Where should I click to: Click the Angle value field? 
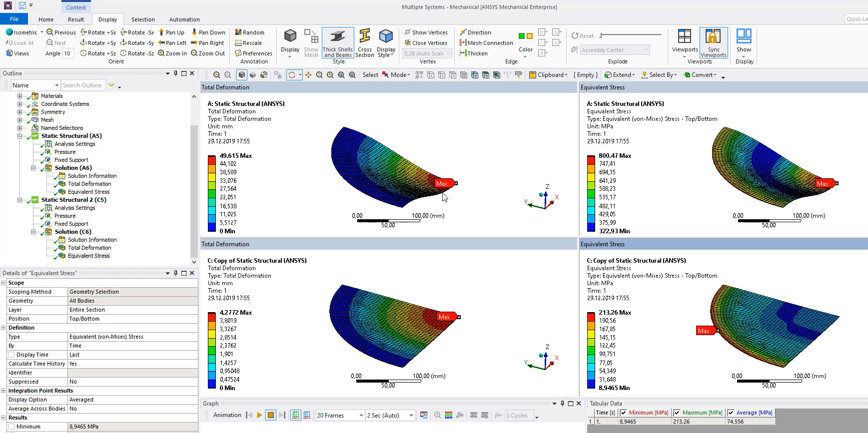[68, 53]
